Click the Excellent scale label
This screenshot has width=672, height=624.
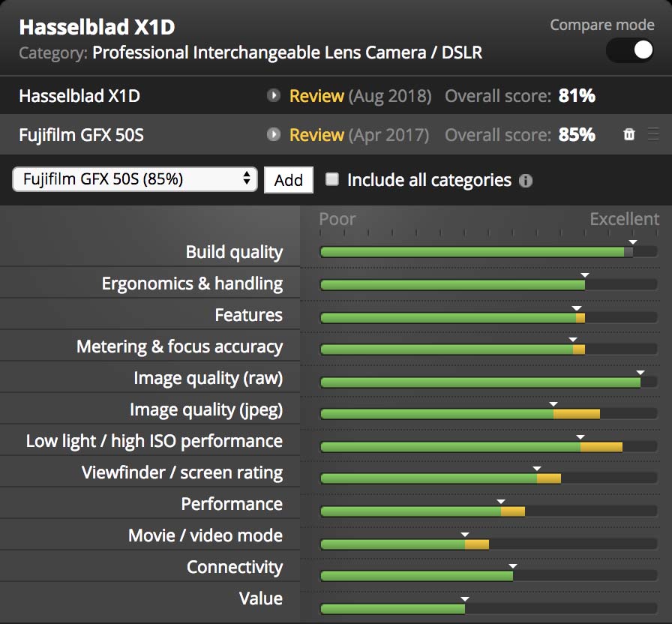click(x=625, y=219)
